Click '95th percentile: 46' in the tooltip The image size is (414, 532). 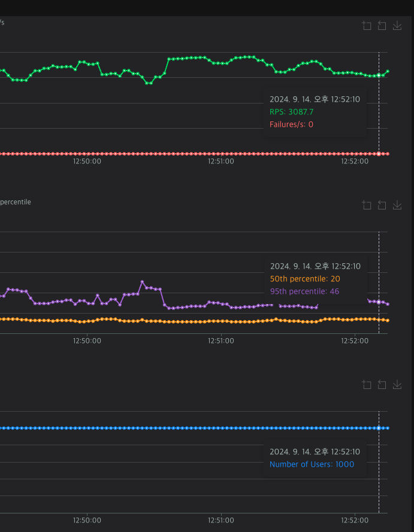pos(304,291)
